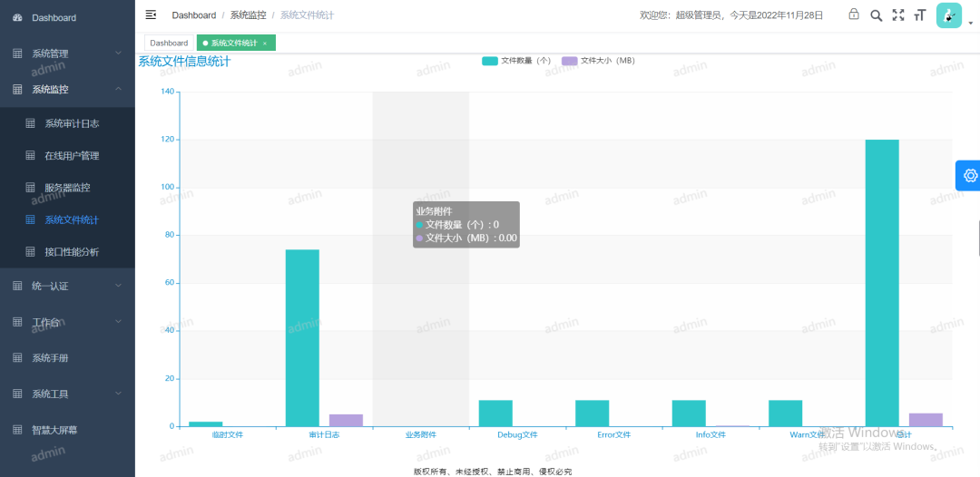The height and width of the screenshot is (477, 980).
Task: Open 系统审计日志 in the sidebar
Action: (x=72, y=123)
